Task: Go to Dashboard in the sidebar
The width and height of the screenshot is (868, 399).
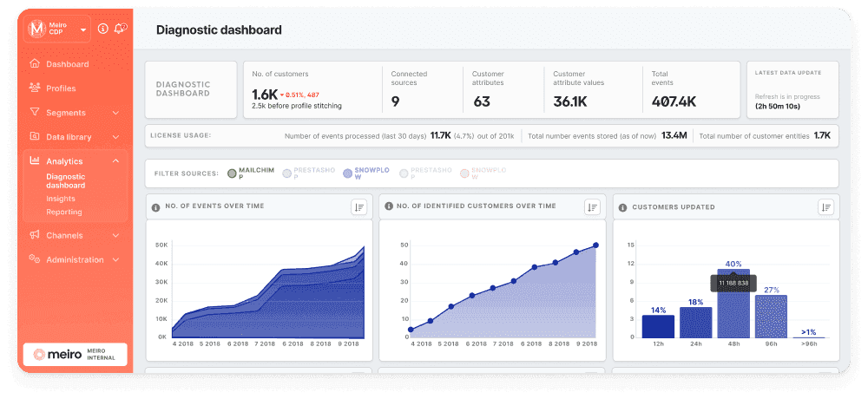Action: pyautogui.click(x=67, y=64)
